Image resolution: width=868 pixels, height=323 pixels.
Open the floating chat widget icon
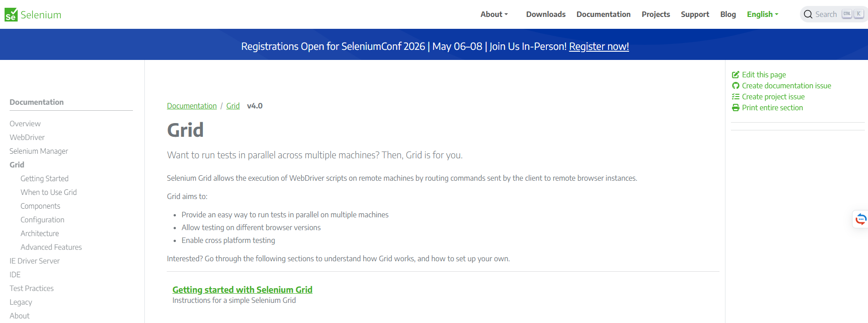[x=861, y=219]
